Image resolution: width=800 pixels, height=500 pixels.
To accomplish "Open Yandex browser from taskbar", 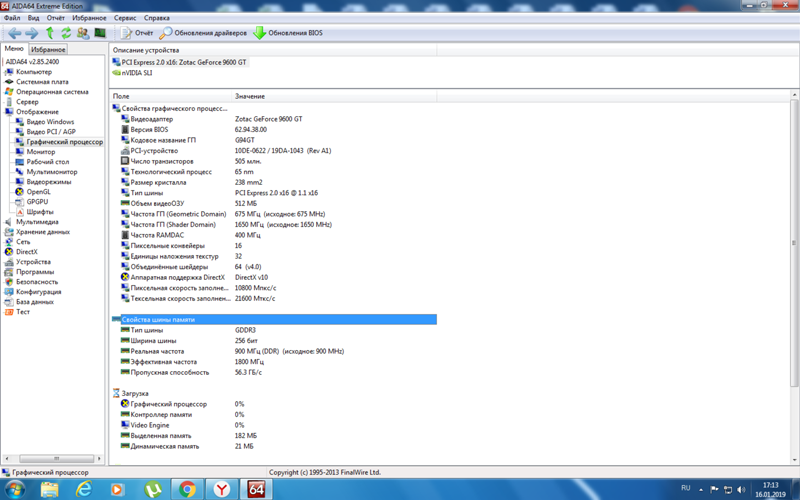I will 221,490.
